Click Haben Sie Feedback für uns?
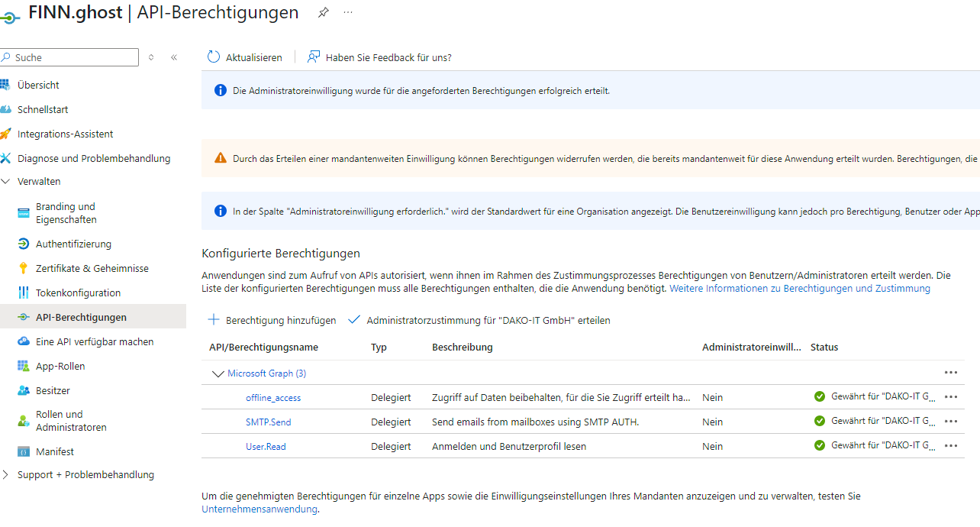 point(379,57)
